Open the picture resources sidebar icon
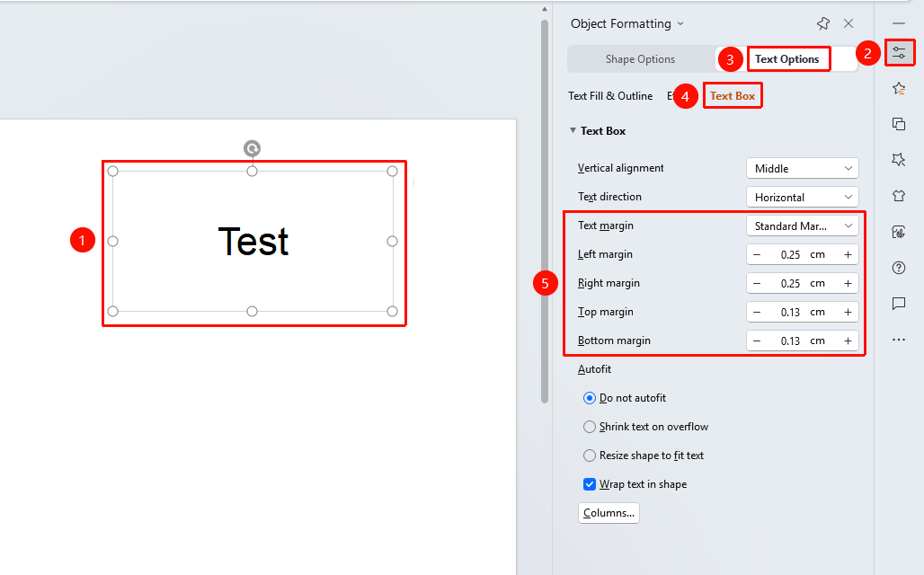The width and height of the screenshot is (924, 575). click(899, 232)
